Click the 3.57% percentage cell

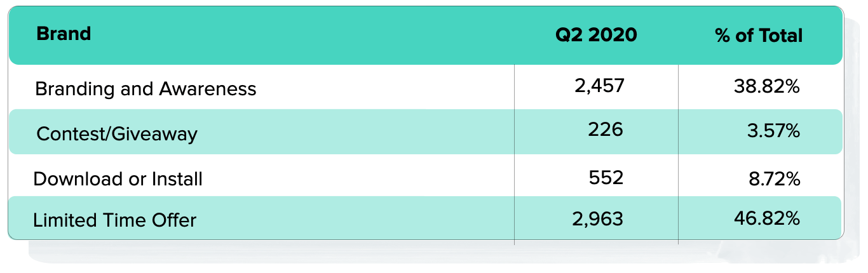point(773,131)
